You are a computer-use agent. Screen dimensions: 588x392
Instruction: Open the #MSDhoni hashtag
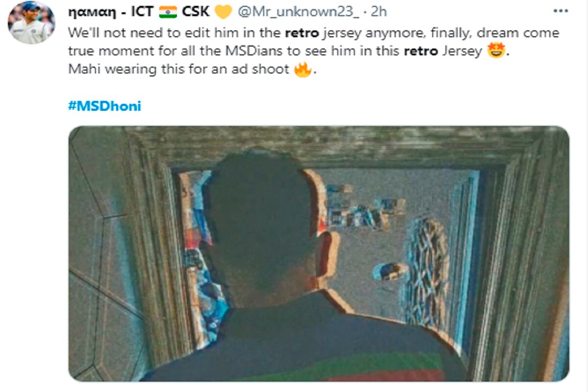pos(104,106)
